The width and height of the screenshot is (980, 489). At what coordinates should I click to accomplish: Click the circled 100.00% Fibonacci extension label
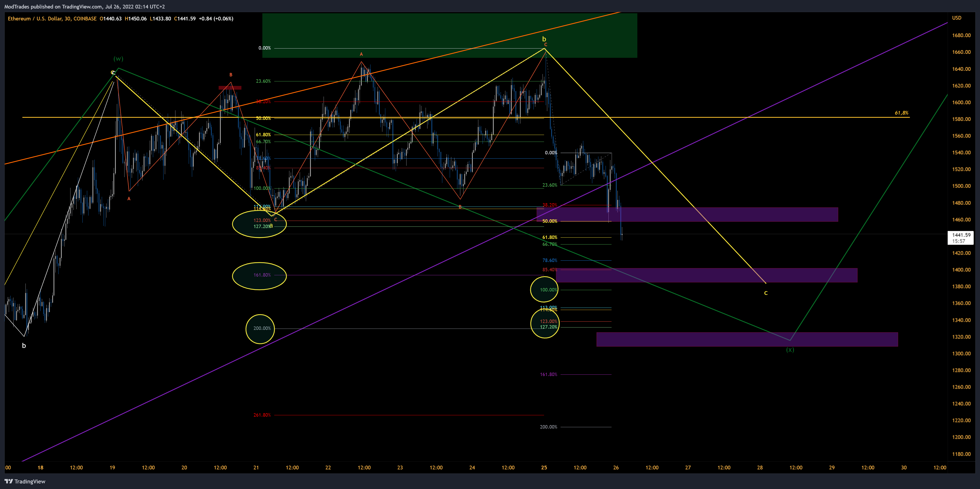549,290
